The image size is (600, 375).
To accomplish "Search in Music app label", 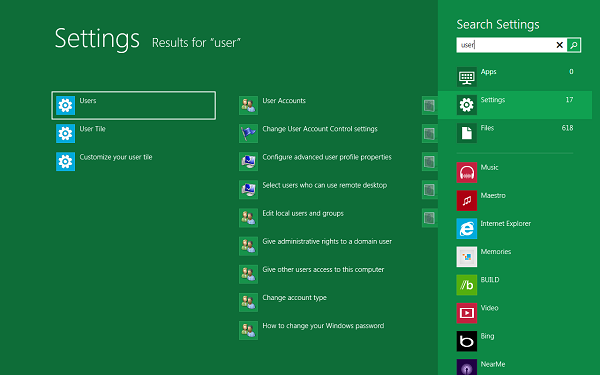I will [x=489, y=167].
